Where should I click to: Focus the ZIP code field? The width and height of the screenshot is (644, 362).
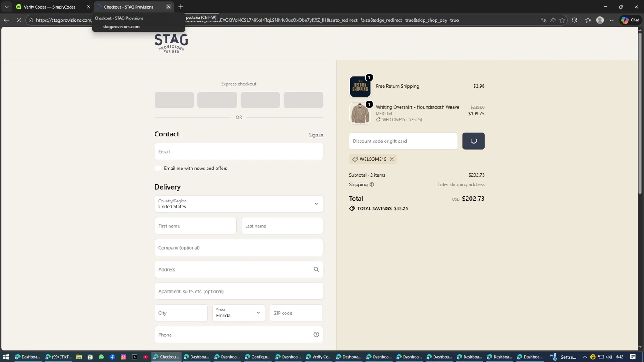pyautogui.click(x=296, y=313)
